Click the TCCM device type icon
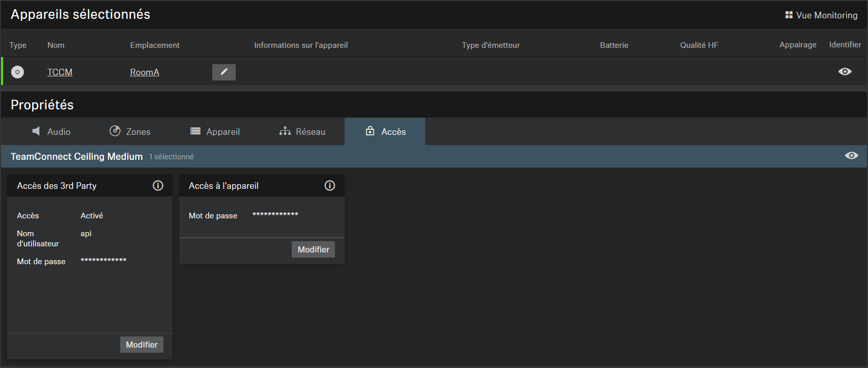 click(x=17, y=72)
